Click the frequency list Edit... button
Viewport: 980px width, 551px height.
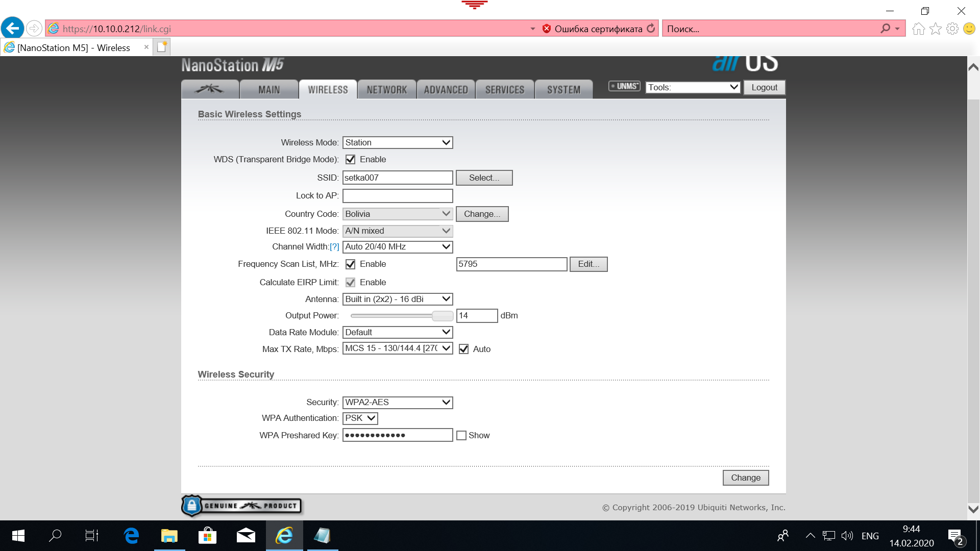click(x=589, y=264)
